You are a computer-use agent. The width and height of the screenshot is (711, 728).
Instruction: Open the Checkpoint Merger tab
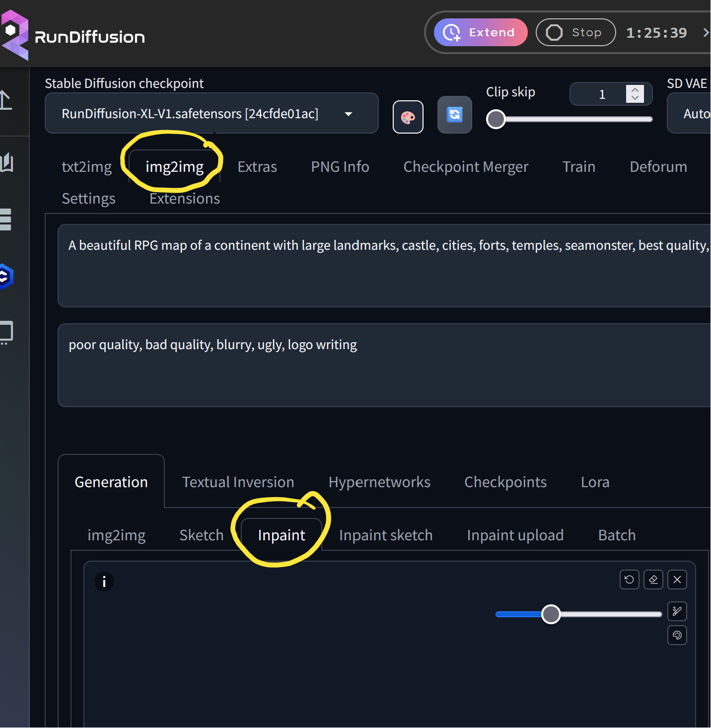[466, 166]
